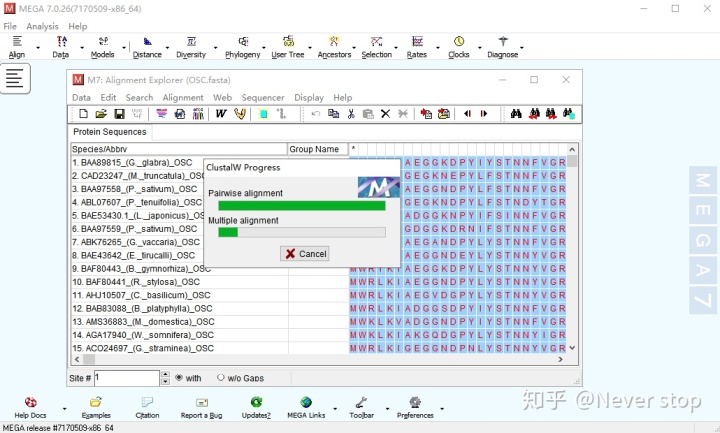
Task: Expand the Diversity dropdown arrow
Action: point(215,47)
